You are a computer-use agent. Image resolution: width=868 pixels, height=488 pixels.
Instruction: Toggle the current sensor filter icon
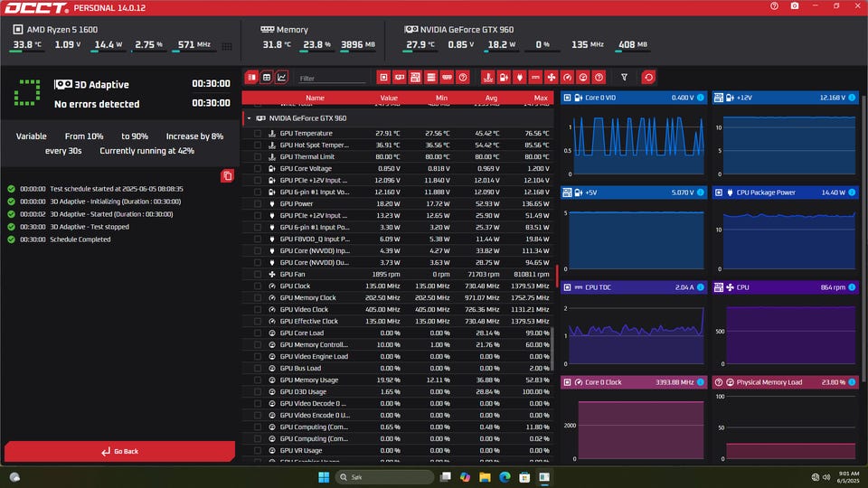click(535, 78)
